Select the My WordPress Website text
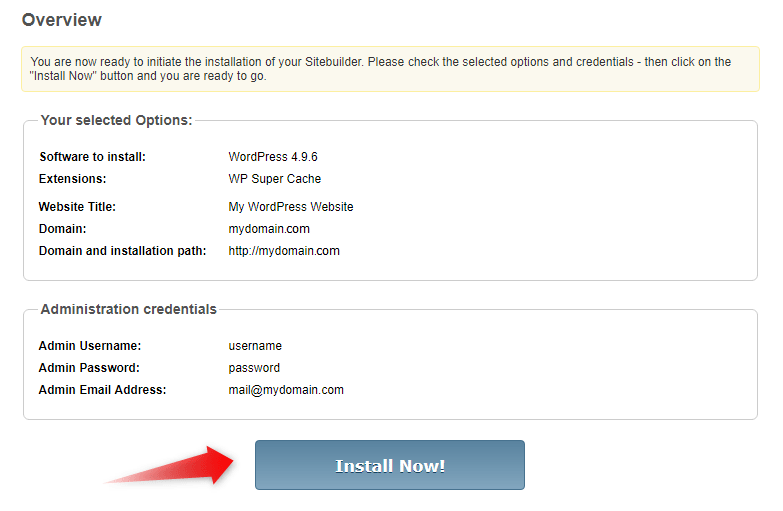783x511 pixels. [x=291, y=207]
